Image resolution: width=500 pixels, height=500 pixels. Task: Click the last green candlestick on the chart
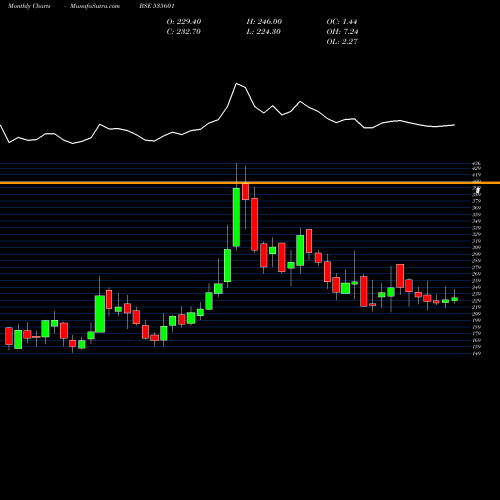[454, 299]
